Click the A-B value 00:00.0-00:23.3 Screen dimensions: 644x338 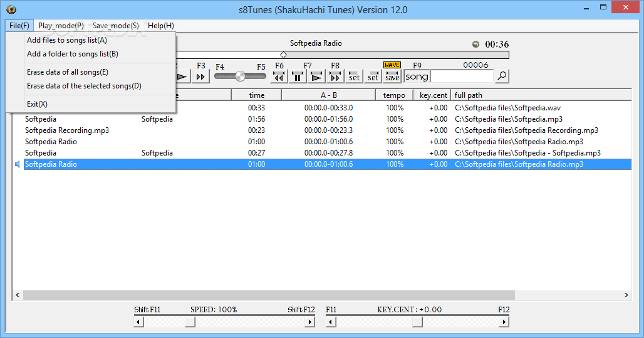point(328,130)
